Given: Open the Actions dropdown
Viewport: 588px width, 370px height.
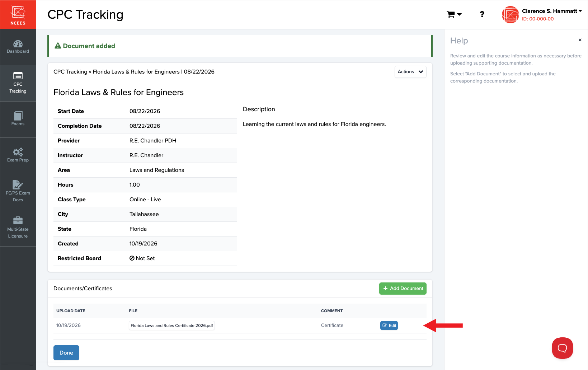Looking at the screenshot, I should tap(410, 72).
